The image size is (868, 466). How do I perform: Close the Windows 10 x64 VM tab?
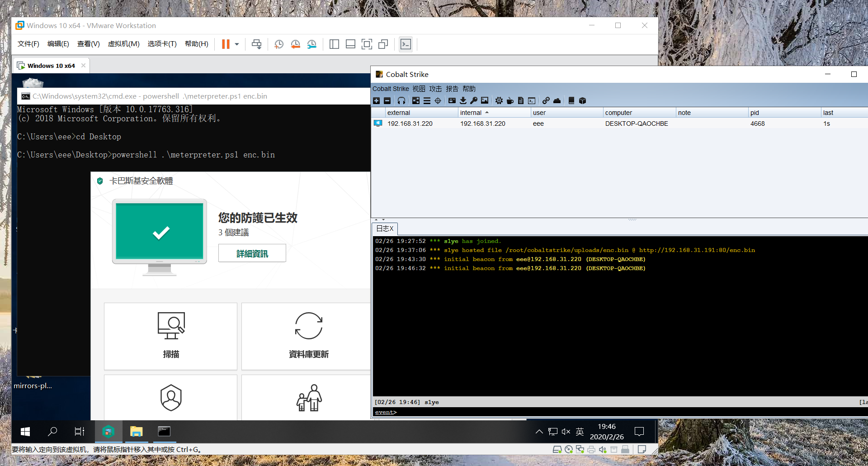(x=83, y=66)
